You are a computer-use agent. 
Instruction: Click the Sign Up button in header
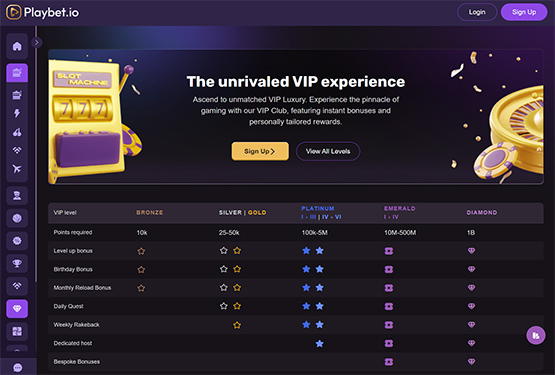(524, 12)
